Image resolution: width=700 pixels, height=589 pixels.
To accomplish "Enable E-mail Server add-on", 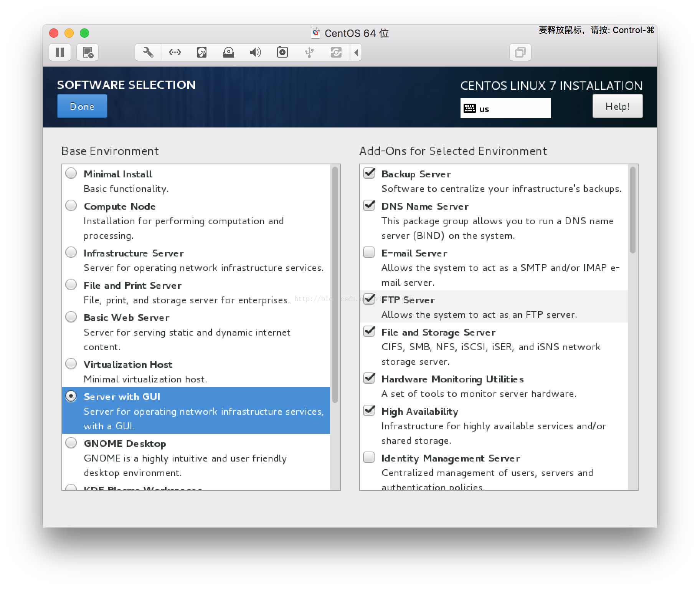I will tap(369, 253).
